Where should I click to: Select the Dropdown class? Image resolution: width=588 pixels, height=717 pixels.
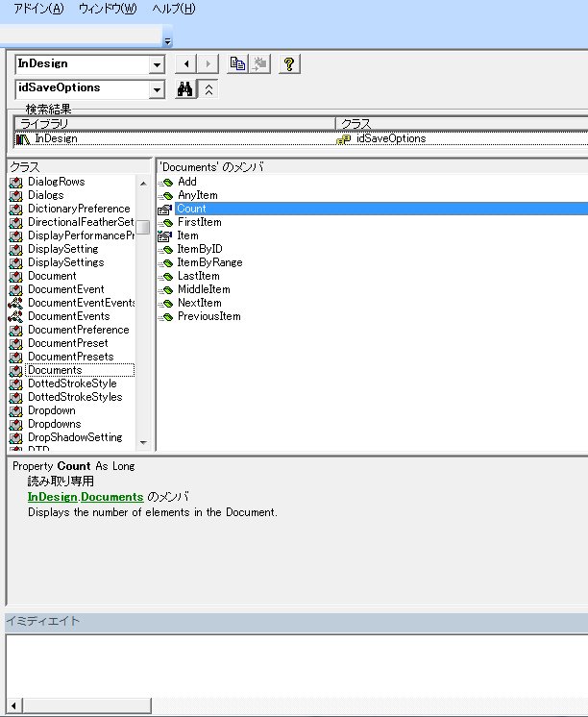pyautogui.click(x=52, y=410)
